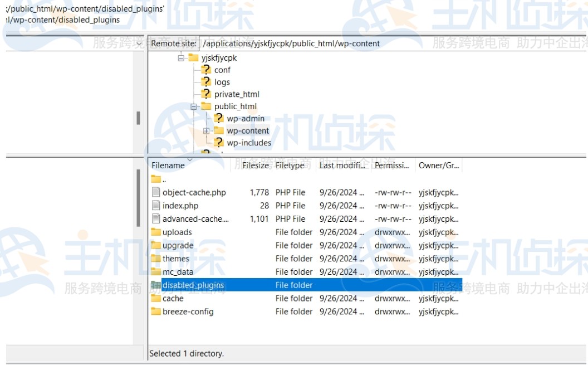
Task: Click the conf folder question-mark icon
Action: click(206, 70)
